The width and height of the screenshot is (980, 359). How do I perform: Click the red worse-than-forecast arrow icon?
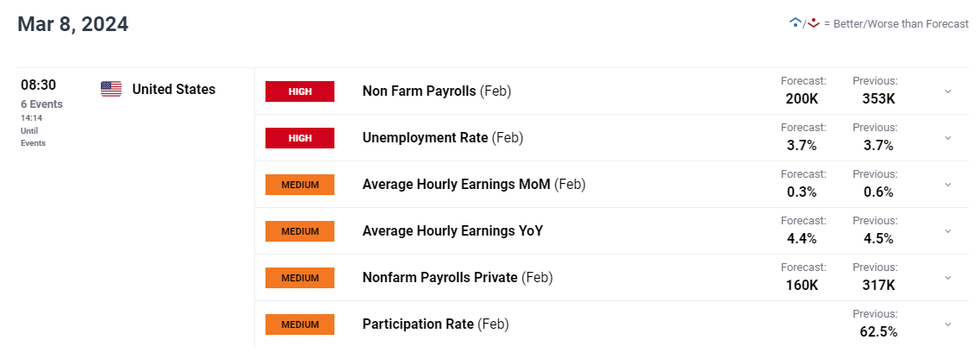pyautogui.click(x=813, y=23)
